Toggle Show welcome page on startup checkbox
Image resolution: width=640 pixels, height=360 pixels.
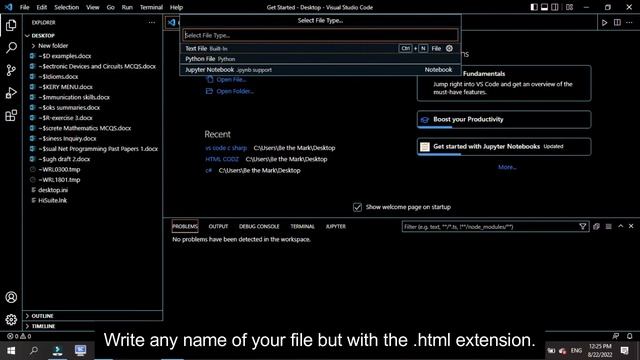coord(357,207)
